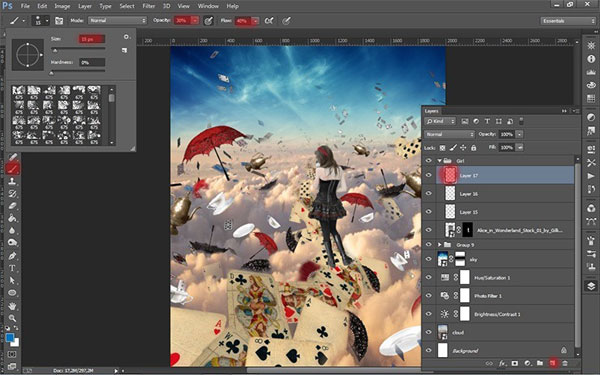Select the History Brush tool
This screenshot has height=375, width=600.
(12, 193)
